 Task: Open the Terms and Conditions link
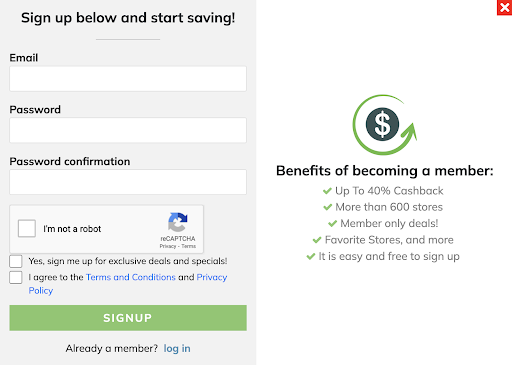[131, 277]
